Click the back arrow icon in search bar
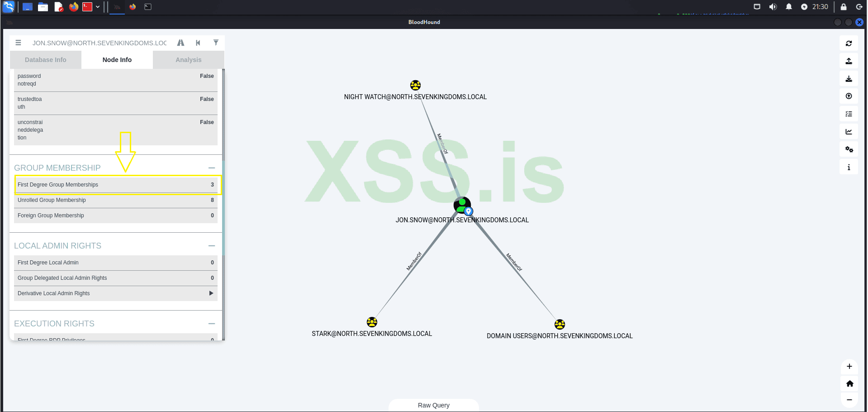Screen dimensions: 868x412 (x=198, y=43)
